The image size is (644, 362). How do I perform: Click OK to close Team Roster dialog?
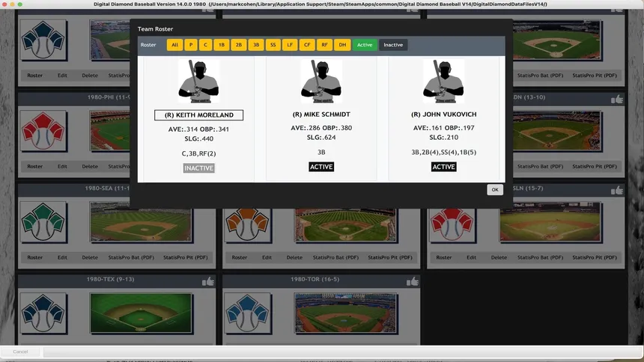(495, 190)
